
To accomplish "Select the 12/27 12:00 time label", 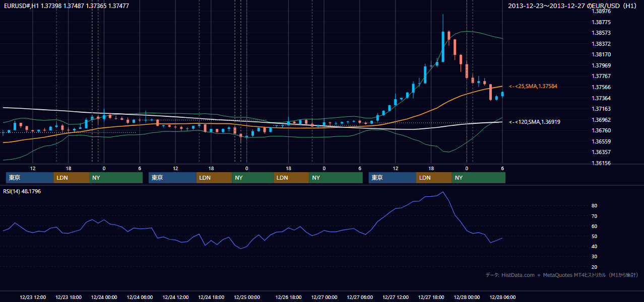I will click(396, 297).
